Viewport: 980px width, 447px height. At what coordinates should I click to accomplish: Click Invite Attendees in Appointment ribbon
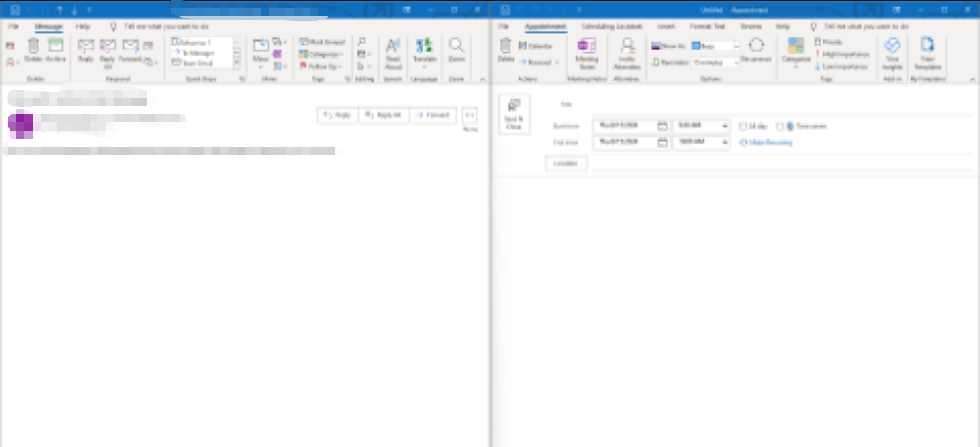click(627, 53)
